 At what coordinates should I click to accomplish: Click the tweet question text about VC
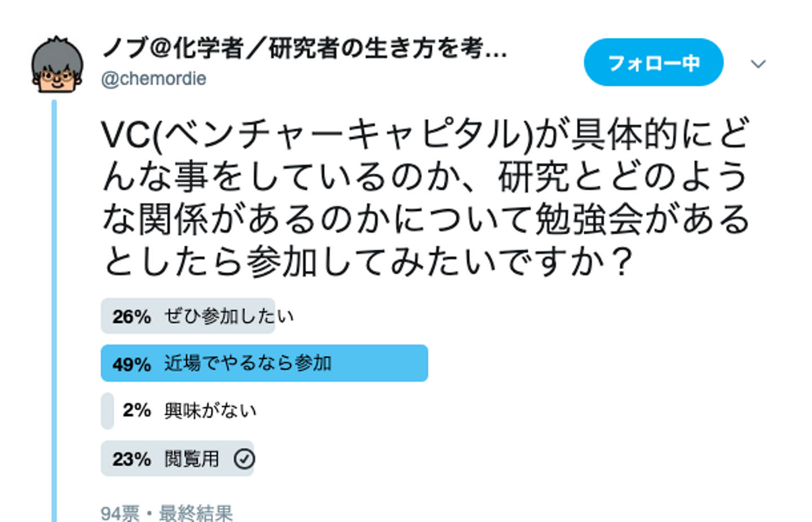coord(426,198)
